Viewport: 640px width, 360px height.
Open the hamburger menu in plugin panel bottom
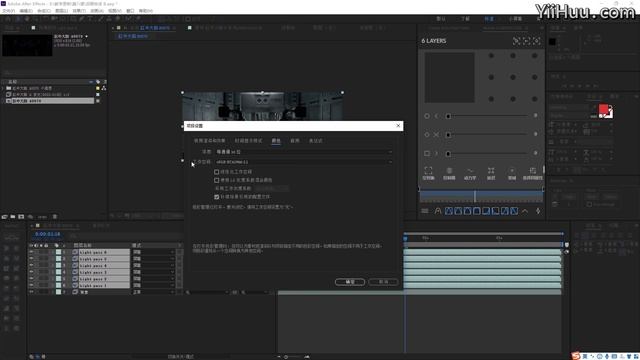[425, 211]
